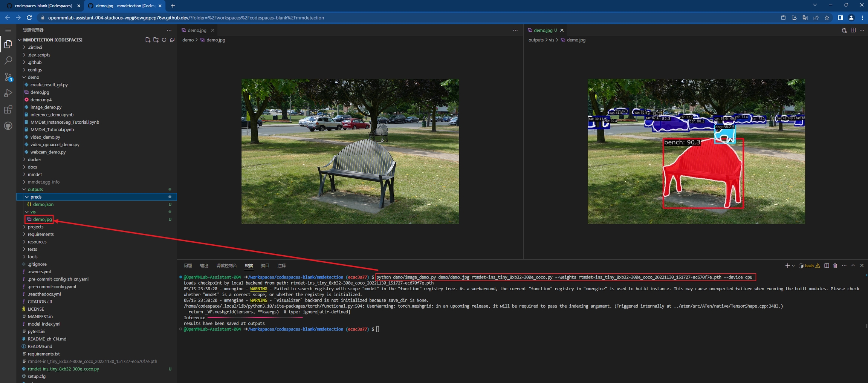Image resolution: width=868 pixels, height=383 pixels.
Task: Open the Extensions view
Action: pos(8,110)
